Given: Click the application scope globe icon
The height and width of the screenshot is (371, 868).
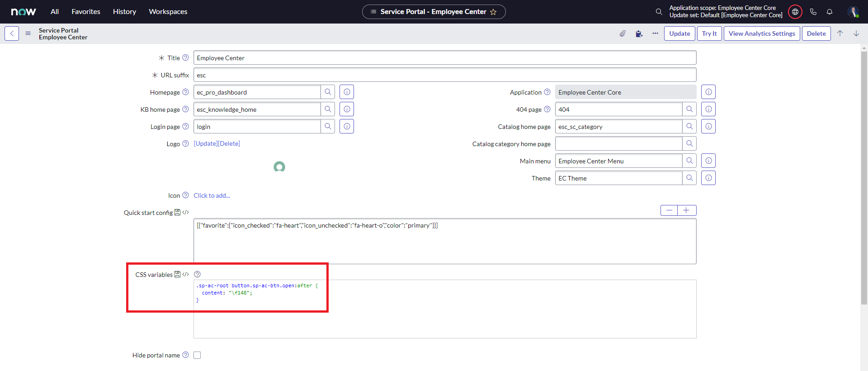Looking at the screenshot, I should [795, 12].
